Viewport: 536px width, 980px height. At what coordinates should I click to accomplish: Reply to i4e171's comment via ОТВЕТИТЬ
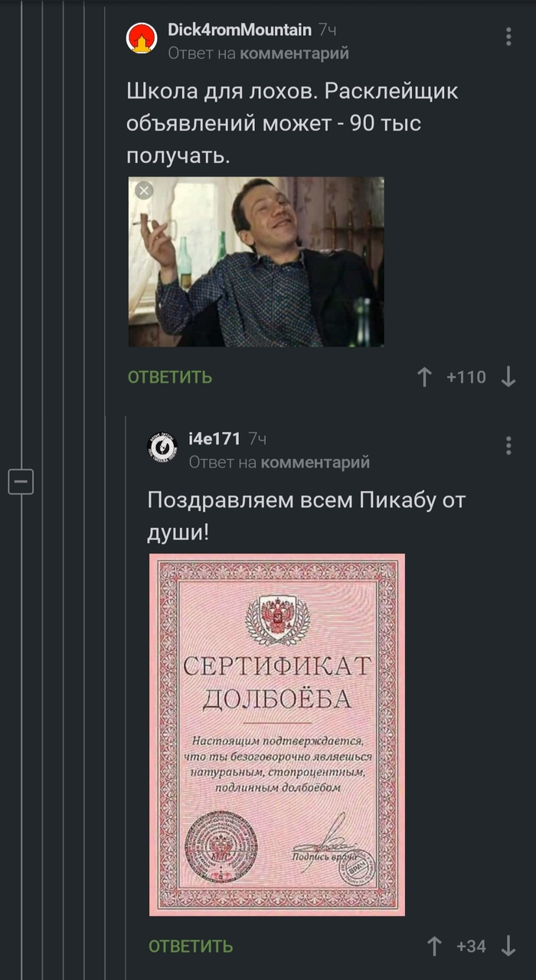[x=190, y=946]
